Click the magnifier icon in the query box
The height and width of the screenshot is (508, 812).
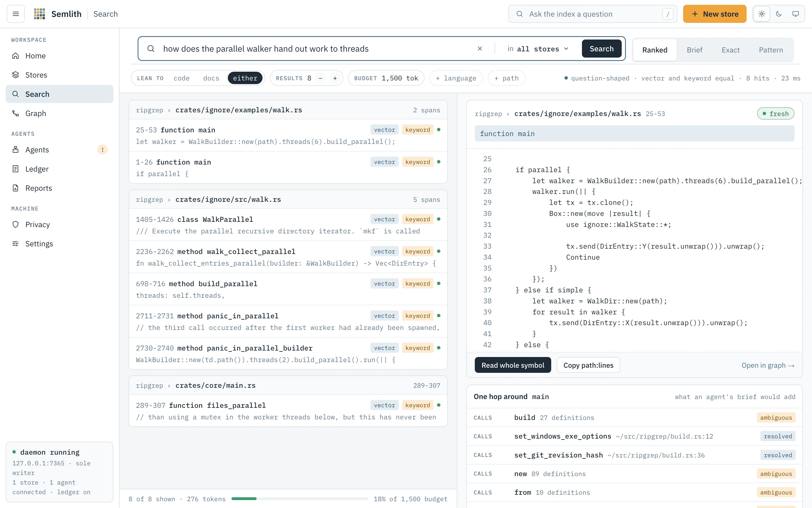point(151,49)
